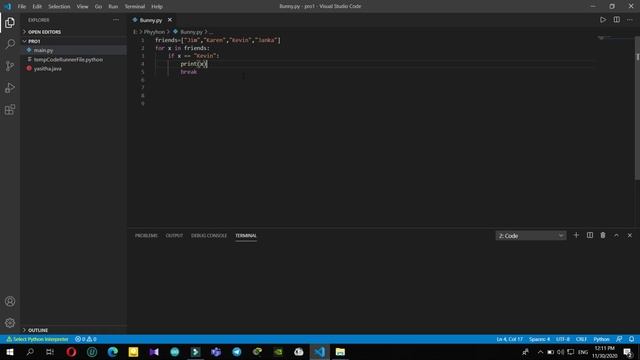
Task: Open Microsoft Edge from taskbar
Action: tap(113, 352)
